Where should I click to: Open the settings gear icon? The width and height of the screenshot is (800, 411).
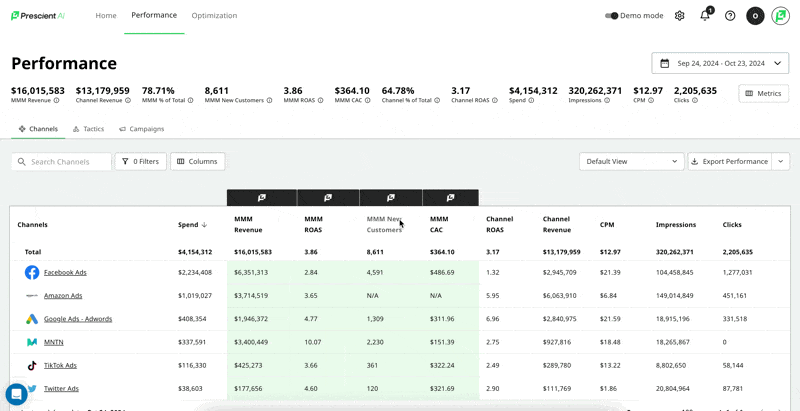680,16
